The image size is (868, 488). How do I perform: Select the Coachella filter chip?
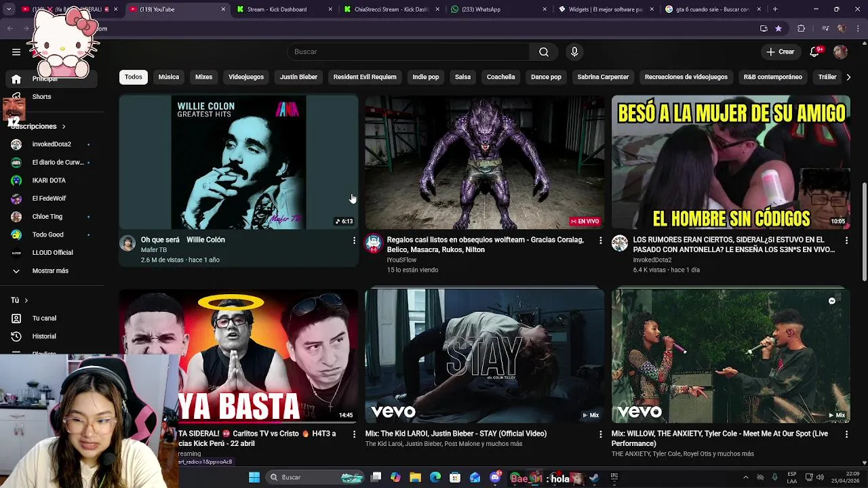pos(501,77)
